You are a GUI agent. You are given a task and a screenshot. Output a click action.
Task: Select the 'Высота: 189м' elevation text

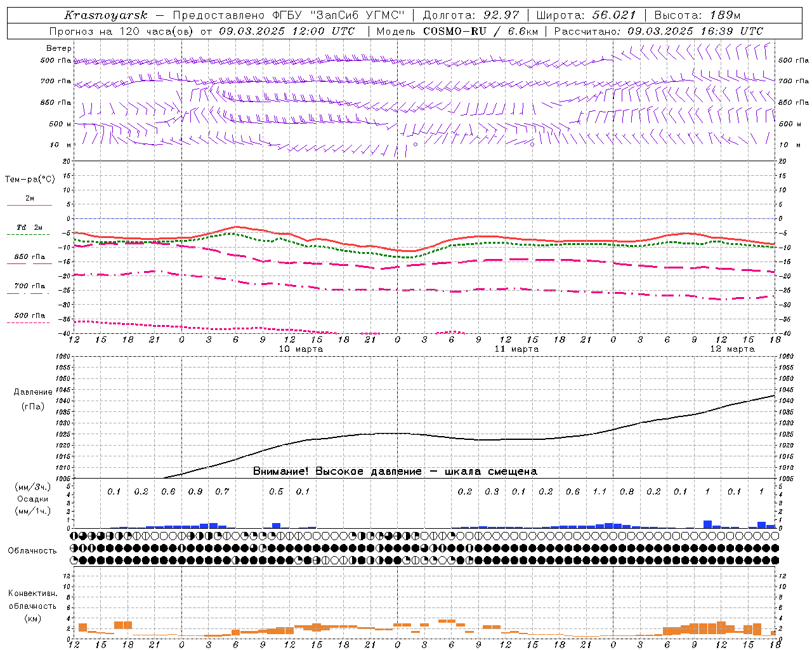coord(697,15)
